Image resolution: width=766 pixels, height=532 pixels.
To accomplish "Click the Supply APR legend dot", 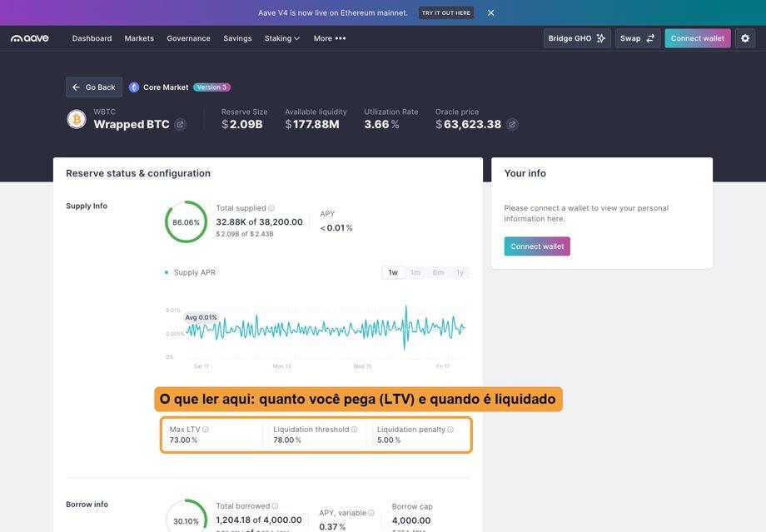I will tap(167, 272).
